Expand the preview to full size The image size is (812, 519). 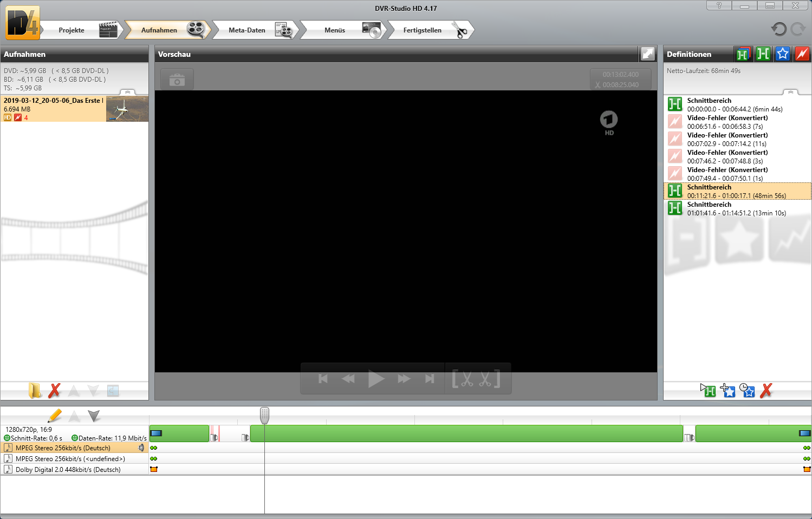[648, 54]
